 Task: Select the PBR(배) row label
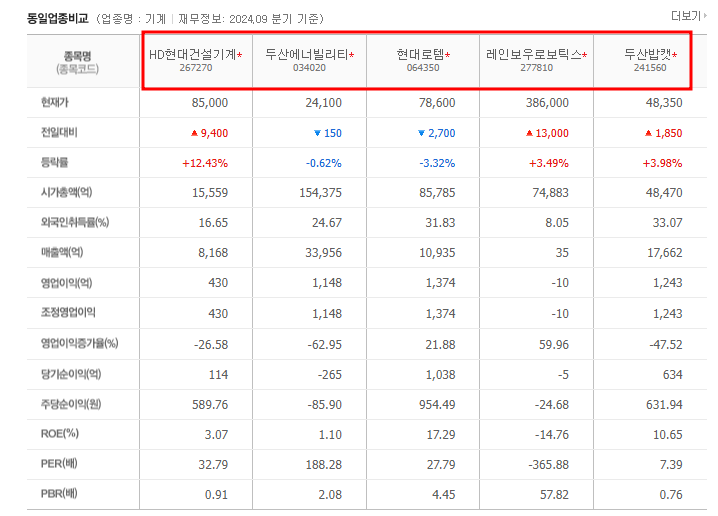(59, 493)
